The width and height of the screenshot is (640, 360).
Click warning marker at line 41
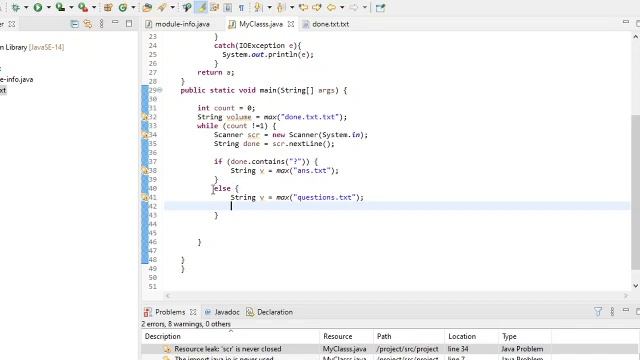click(145, 198)
